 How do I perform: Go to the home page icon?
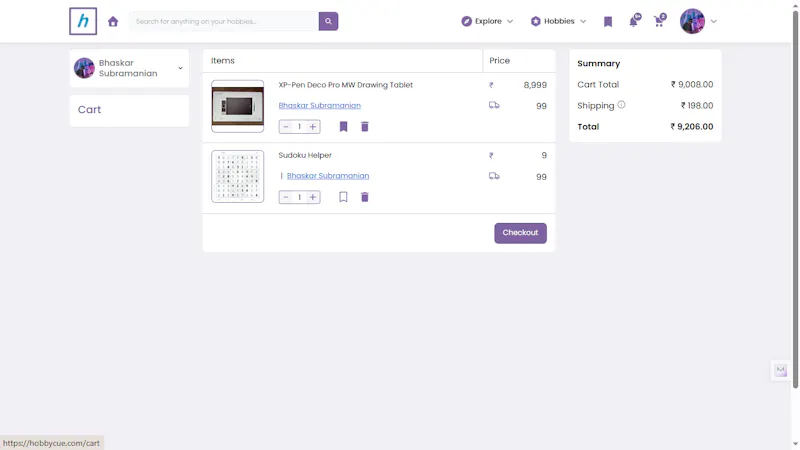point(113,21)
